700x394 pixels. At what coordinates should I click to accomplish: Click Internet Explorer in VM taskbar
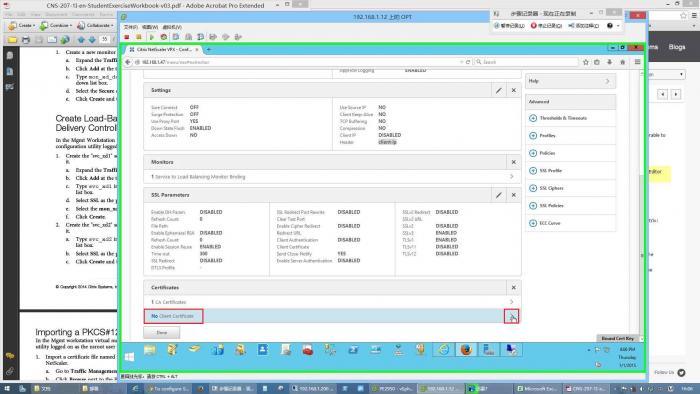(x=443, y=350)
